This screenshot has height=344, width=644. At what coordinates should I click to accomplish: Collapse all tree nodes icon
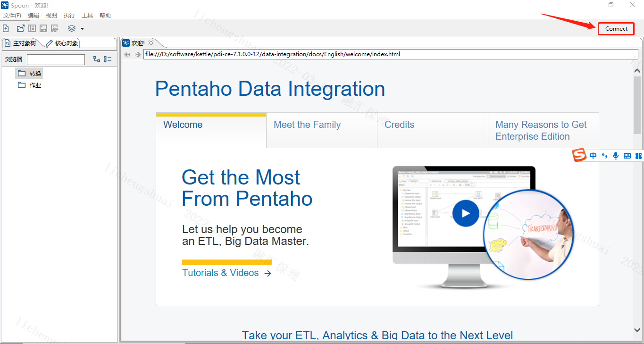(108, 59)
